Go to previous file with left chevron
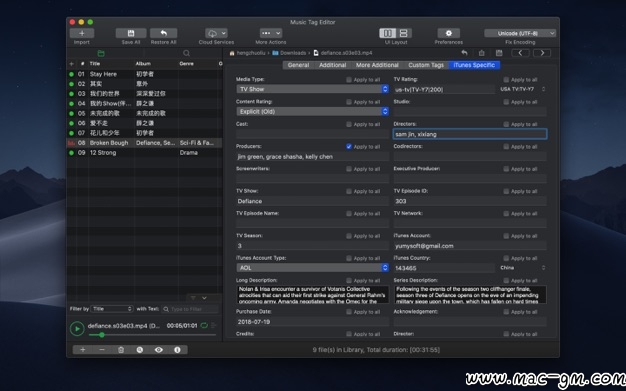This screenshot has height=391, width=626. coord(520,53)
